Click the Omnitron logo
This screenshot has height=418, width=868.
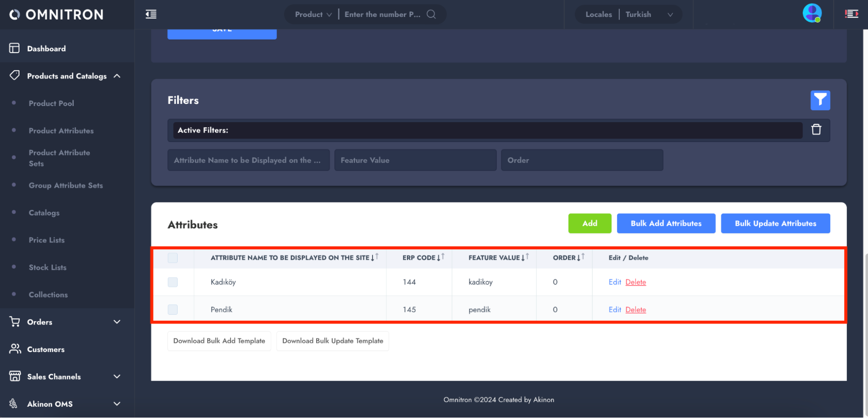(x=56, y=15)
